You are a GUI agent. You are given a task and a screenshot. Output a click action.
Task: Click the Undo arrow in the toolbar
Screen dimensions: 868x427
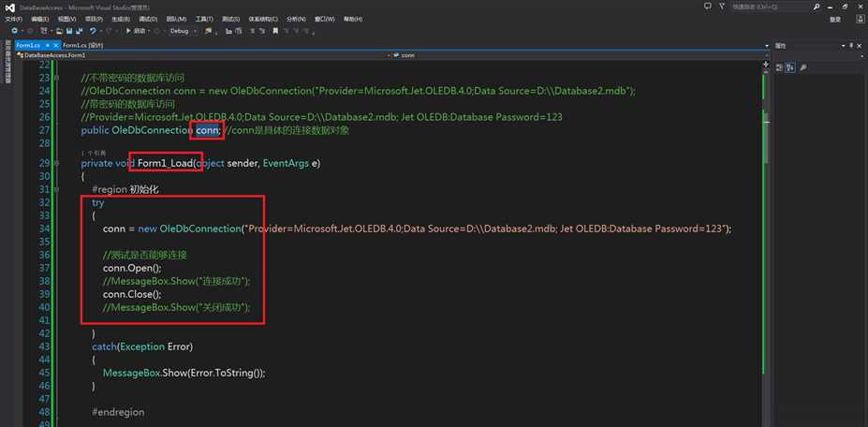click(x=93, y=31)
